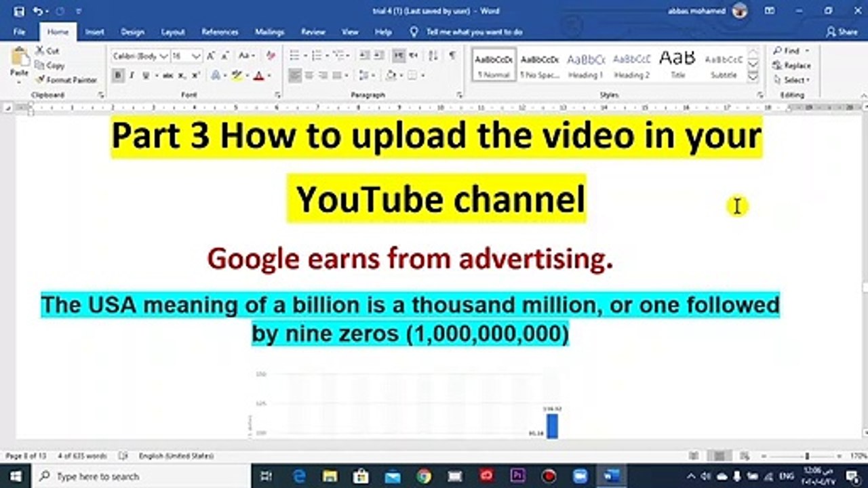Click the Paste button
The height and width of the screenshot is (488, 868).
[19, 63]
